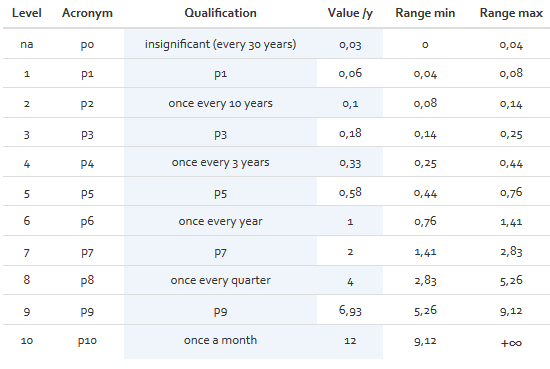Click the p10 acronym cell
Screen dimensions: 550x369
(87, 341)
